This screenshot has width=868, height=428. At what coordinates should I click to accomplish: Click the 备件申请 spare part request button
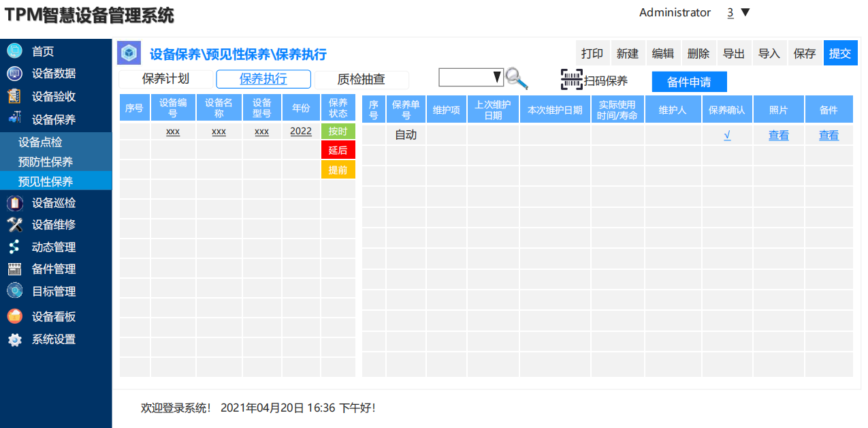(689, 82)
